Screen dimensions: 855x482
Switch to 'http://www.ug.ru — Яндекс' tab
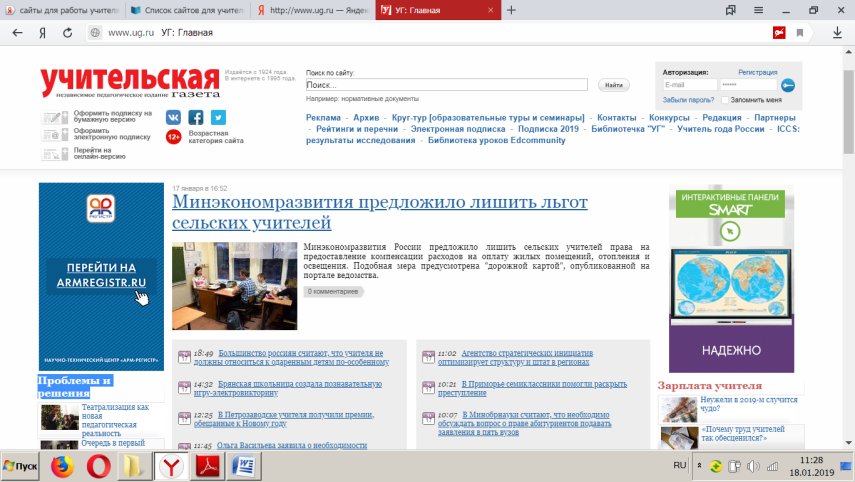(x=313, y=10)
